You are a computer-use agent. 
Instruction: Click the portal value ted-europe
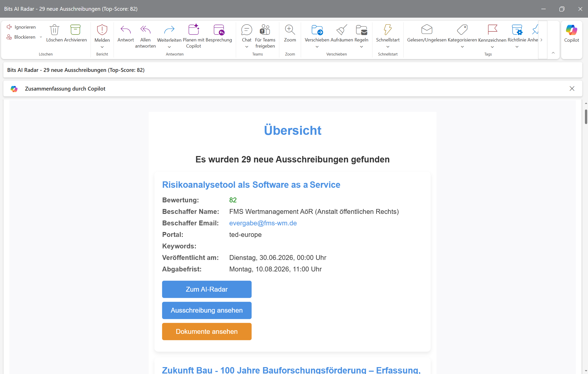[245, 235]
